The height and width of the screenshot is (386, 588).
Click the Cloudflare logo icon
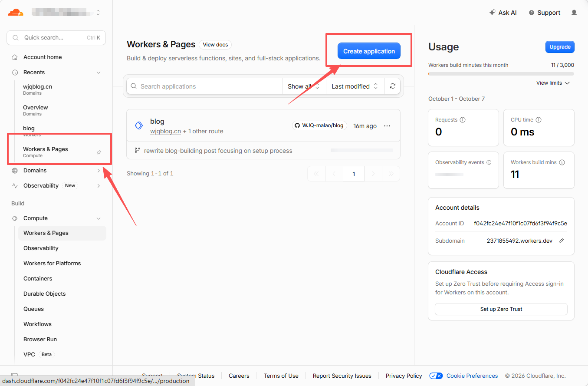16,13
